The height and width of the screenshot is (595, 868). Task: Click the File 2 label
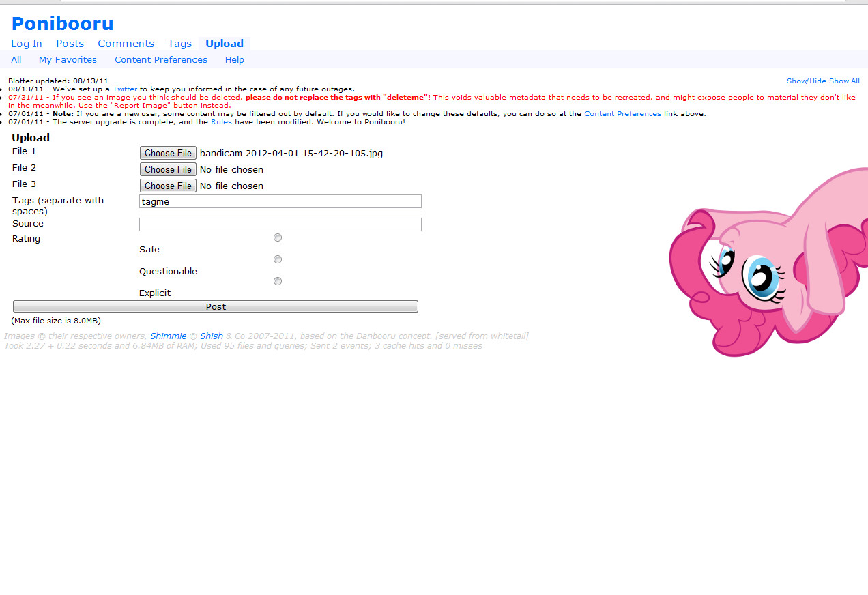pyautogui.click(x=24, y=168)
